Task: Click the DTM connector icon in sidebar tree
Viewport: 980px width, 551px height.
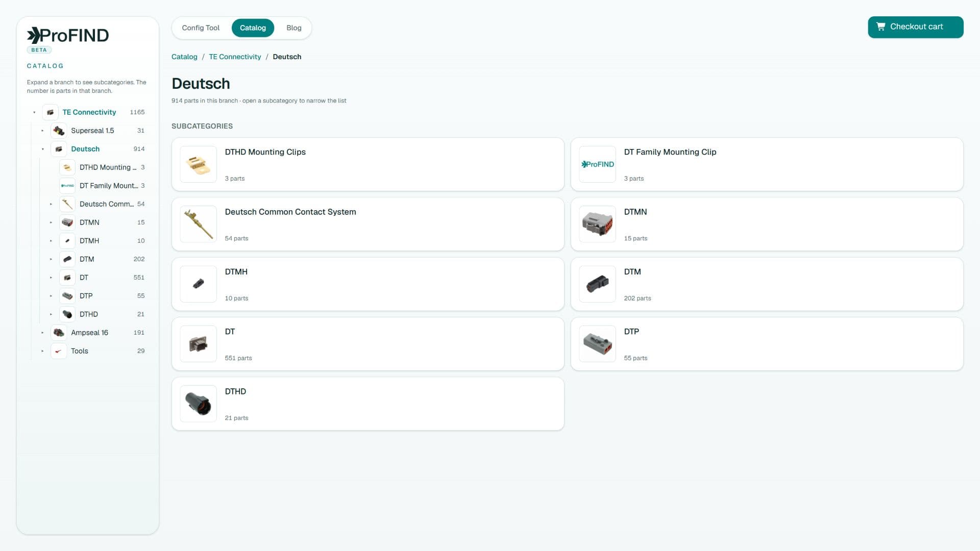Action: point(67,259)
